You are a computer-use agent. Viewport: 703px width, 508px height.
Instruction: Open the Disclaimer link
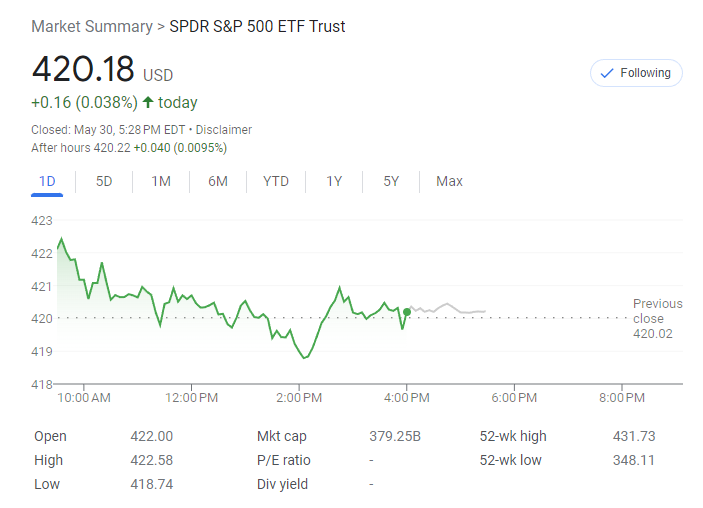coord(224,130)
